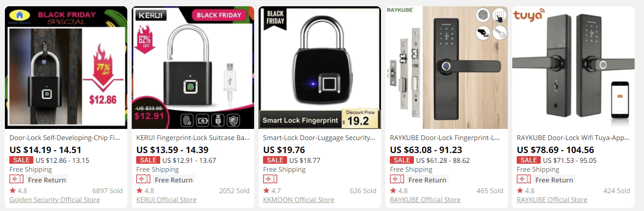Open KERUI Fingerprint-Lock Suitcase product title
Viewport: 644px width, 211px height.
[193, 138]
